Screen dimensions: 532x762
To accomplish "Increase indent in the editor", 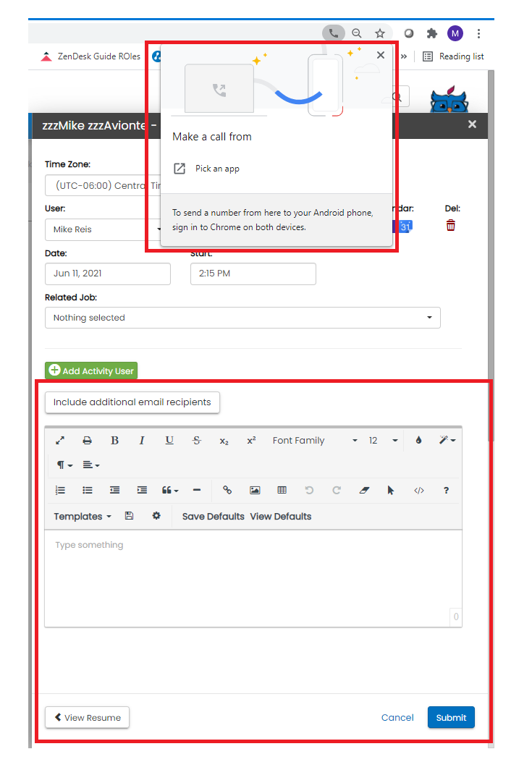I will [x=142, y=490].
